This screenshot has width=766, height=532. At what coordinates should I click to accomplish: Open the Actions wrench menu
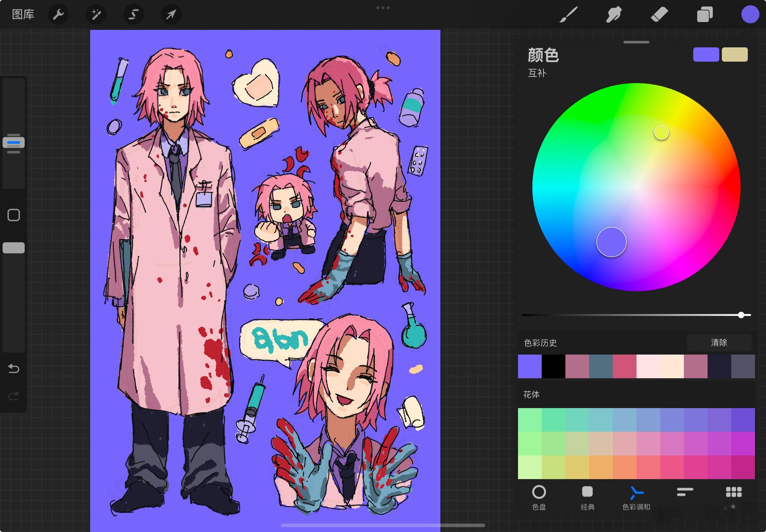(x=58, y=14)
